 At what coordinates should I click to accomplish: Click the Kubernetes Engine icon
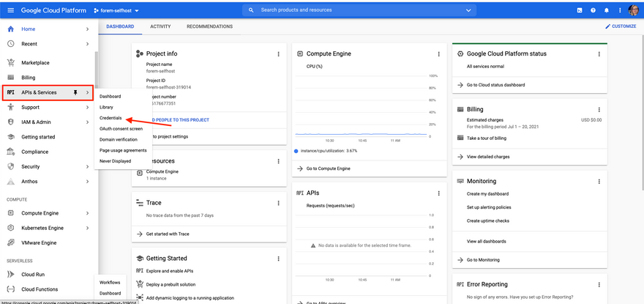(11, 228)
